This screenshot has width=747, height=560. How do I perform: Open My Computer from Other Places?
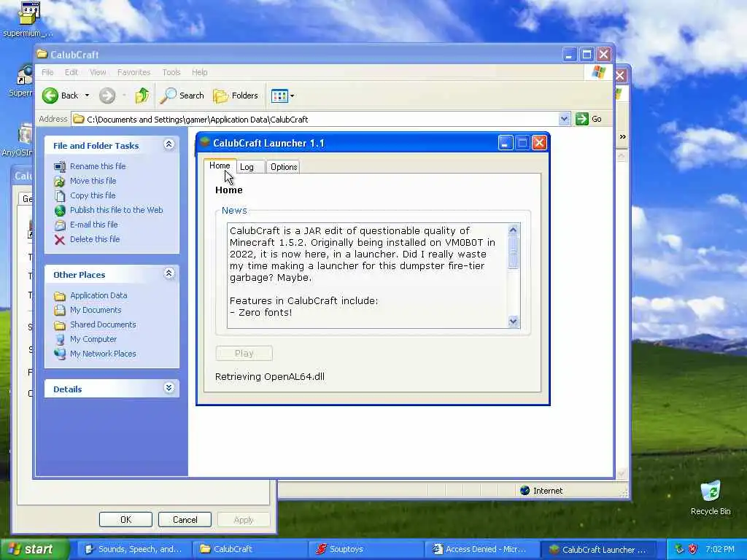(x=93, y=340)
